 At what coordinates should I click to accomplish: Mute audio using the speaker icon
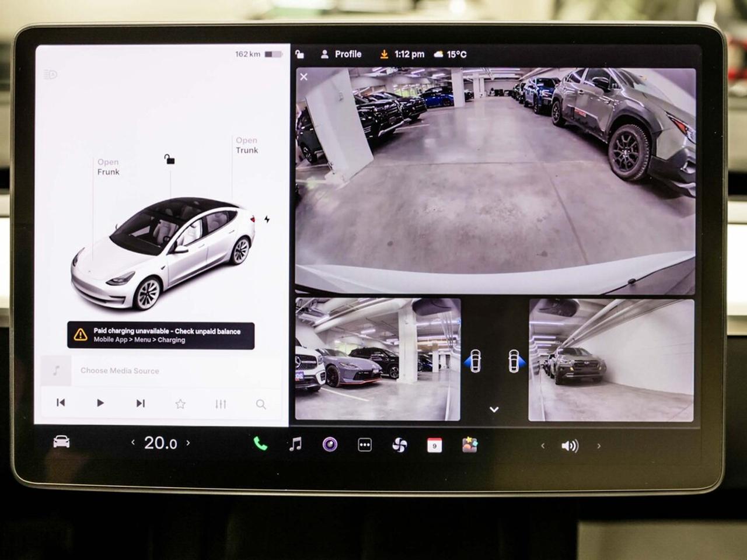coord(568,444)
